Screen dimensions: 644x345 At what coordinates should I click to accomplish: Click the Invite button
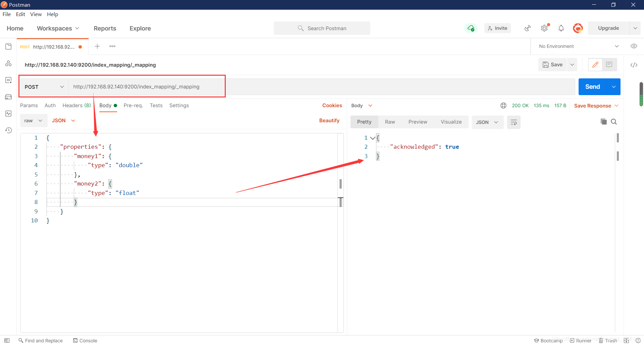[x=497, y=28]
